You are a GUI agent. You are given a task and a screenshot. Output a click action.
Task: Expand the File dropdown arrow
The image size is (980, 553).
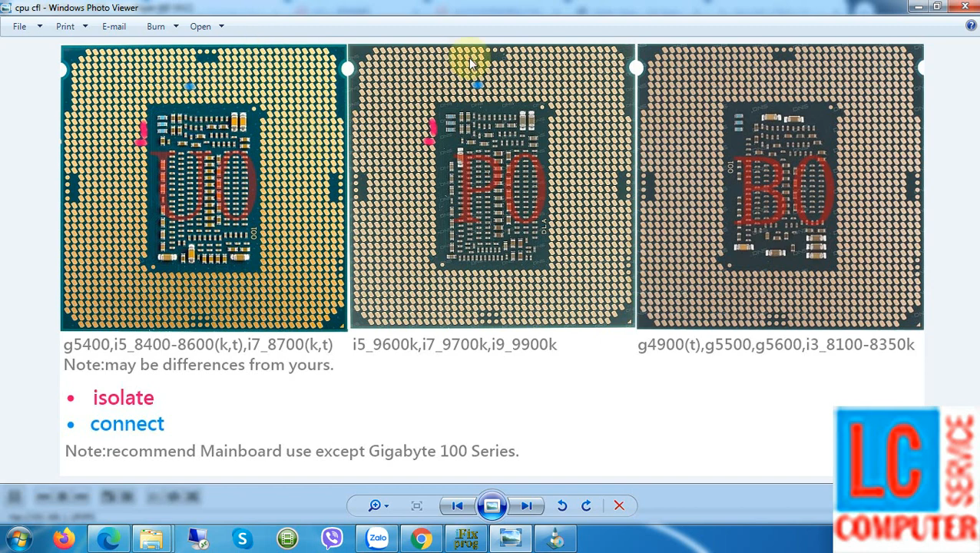tap(40, 26)
